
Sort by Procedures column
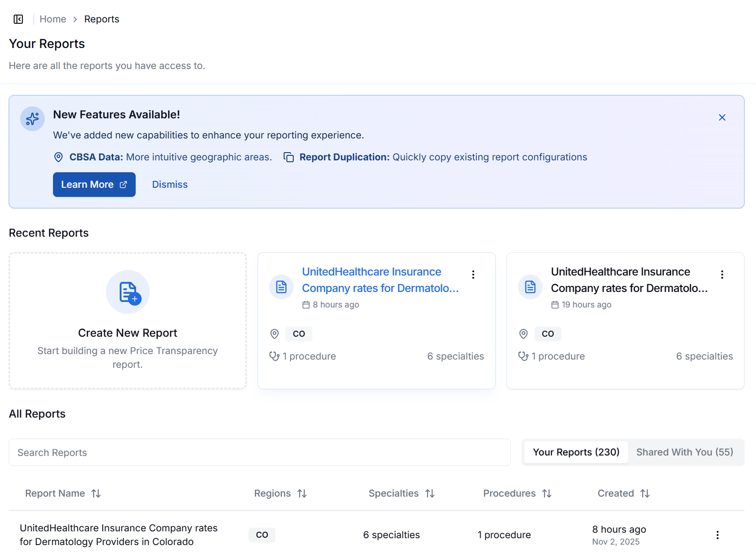tap(518, 493)
